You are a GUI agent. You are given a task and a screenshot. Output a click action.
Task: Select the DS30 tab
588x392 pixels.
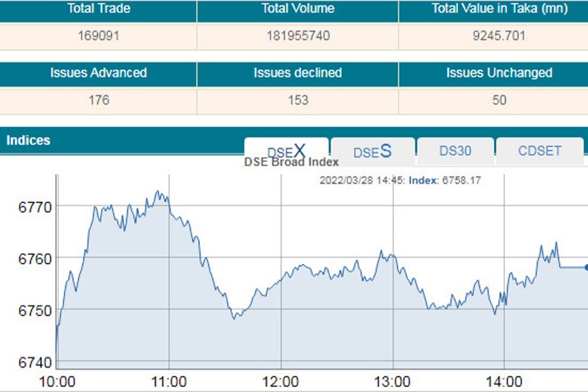(455, 151)
